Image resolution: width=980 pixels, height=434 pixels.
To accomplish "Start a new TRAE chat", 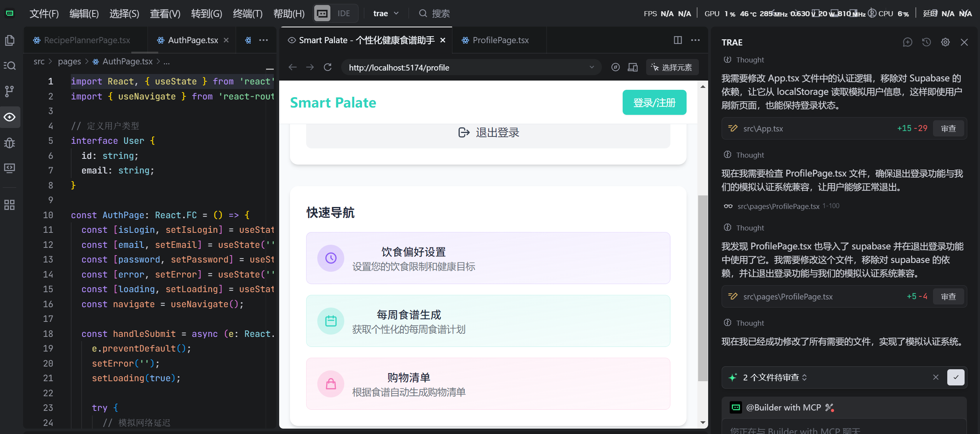I will (x=907, y=42).
